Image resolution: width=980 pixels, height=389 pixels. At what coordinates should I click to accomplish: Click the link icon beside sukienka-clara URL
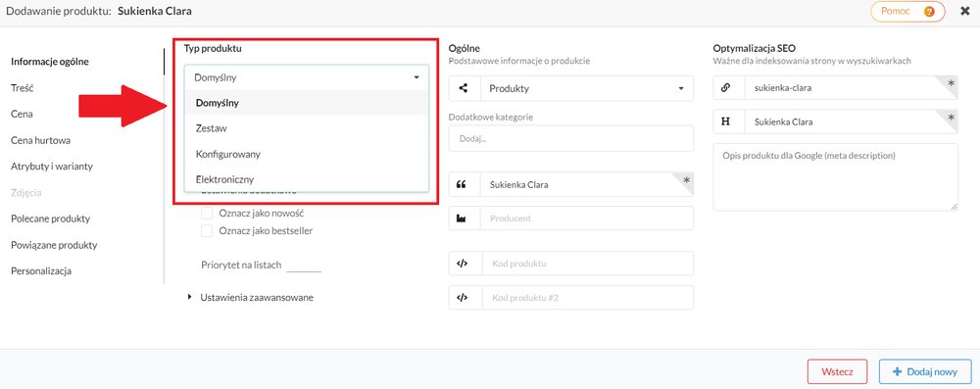click(725, 88)
